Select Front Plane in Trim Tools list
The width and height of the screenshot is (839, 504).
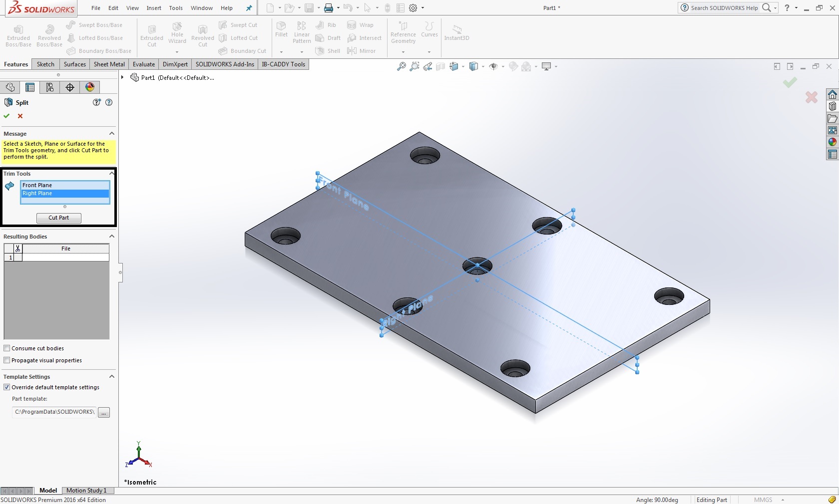point(37,185)
